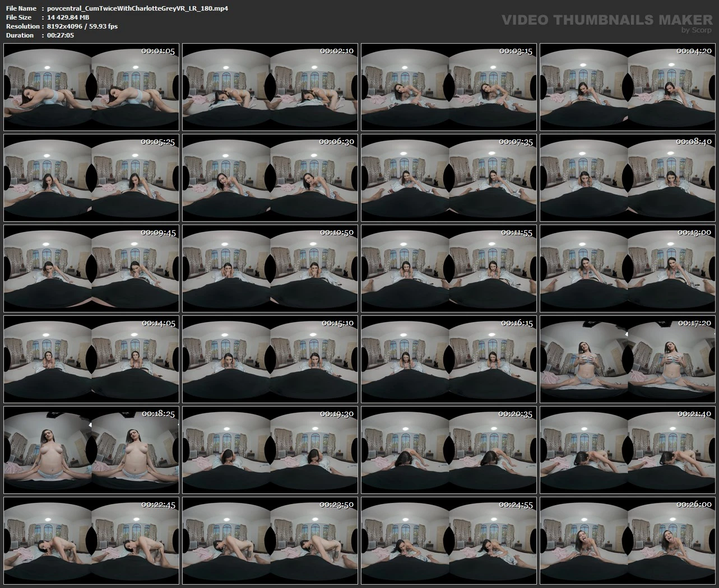Select the thumbnail at 00:19:30
The image size is (719, 588).
(x=270, y=450)
